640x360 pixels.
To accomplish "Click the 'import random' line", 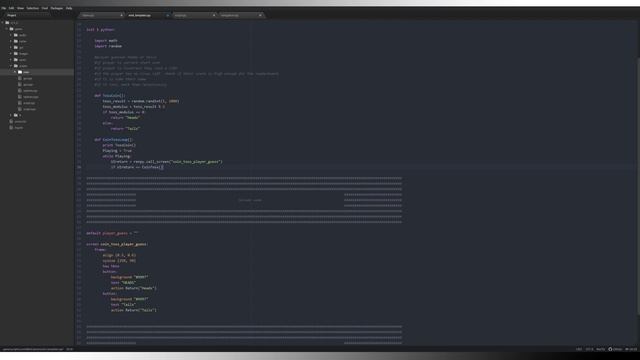I will pyautogui.click(x=108, y=46).
